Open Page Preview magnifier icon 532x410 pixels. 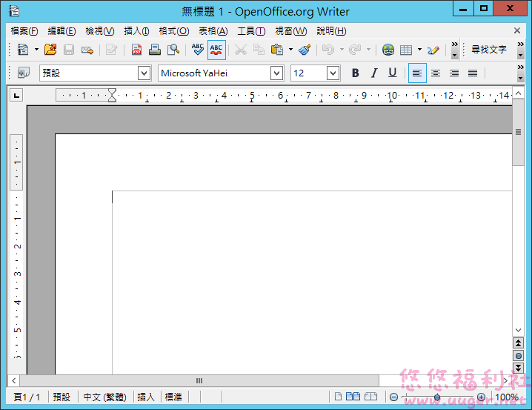(173, 50)
